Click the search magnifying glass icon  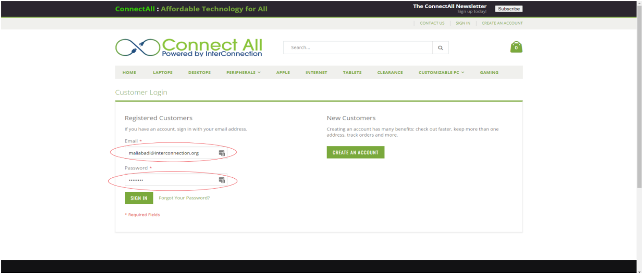pyautogui.click(x=440, y=48)
